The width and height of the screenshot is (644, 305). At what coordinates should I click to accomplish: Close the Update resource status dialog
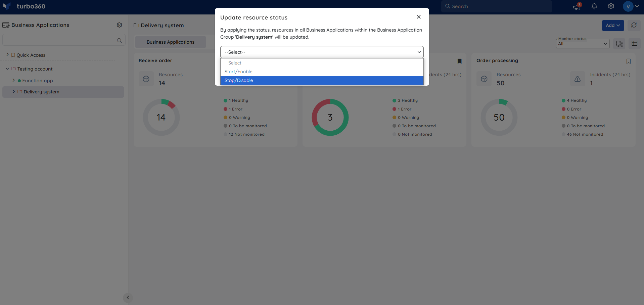coord(419,17)
